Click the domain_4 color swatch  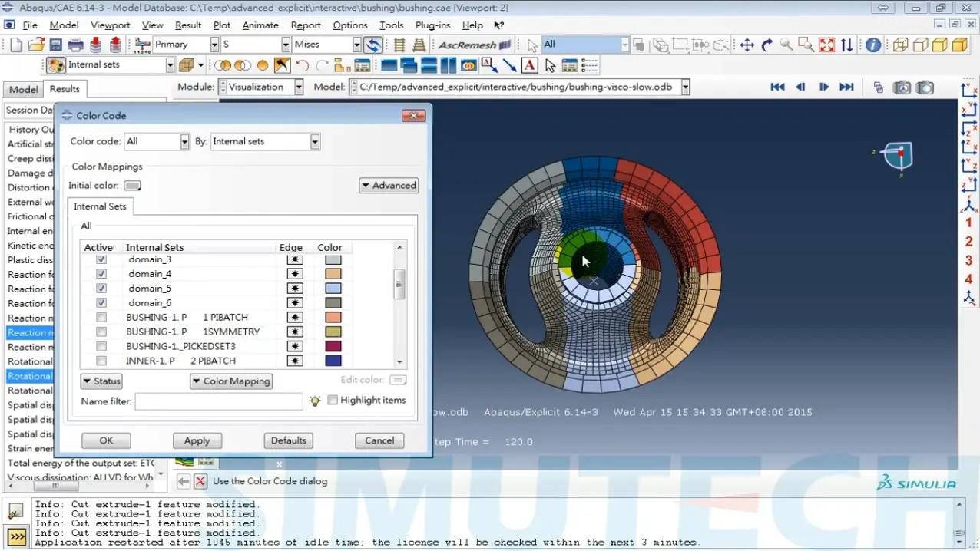[x=333, y=274]
